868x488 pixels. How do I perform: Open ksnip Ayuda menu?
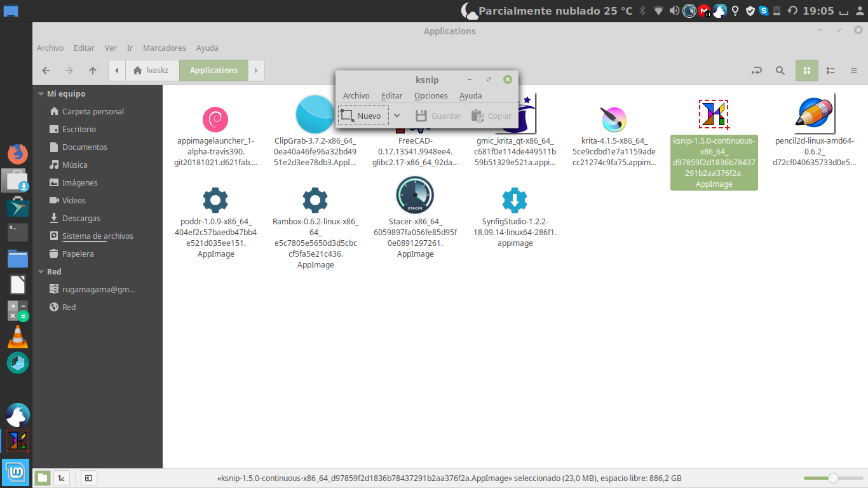pyautogui.click(x=470, y=95)
